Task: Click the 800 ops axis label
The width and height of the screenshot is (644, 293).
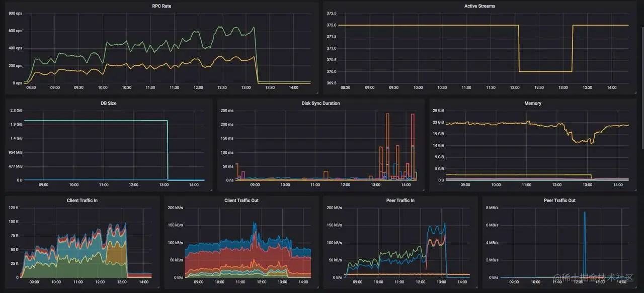Action: pos(15,13)
